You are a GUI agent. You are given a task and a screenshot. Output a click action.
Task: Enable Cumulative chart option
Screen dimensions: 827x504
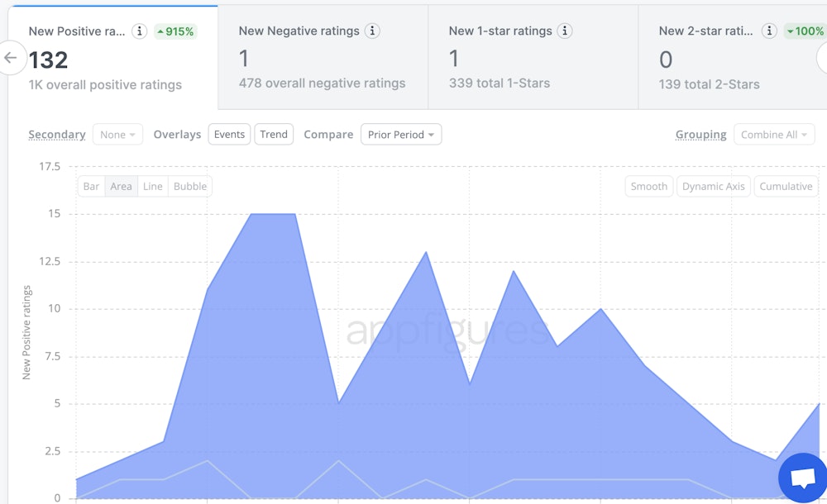pyautogui.click(x=786, y=186)
